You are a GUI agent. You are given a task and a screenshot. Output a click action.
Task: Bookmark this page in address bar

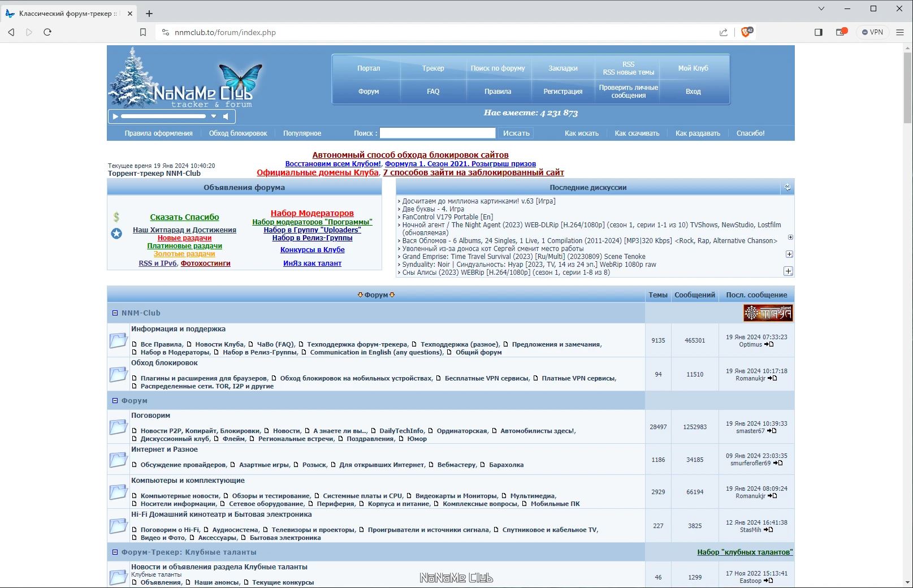tap(143, 32)
